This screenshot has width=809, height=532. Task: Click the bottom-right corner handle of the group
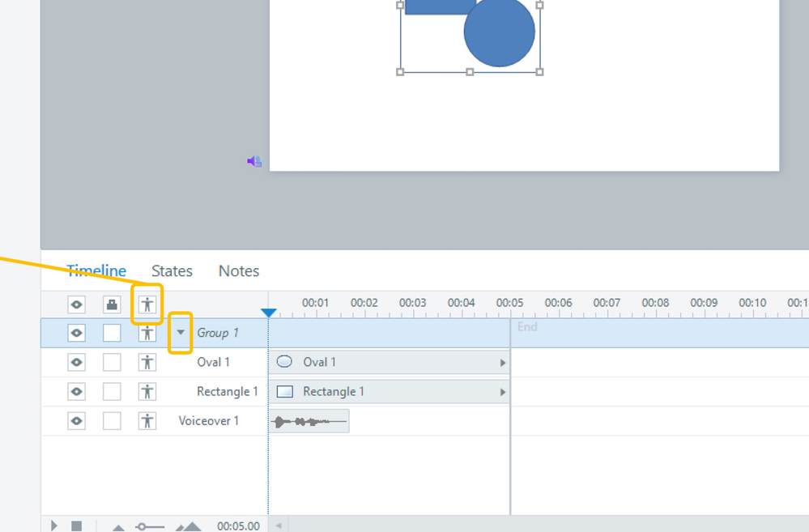(x=539, y=72)
